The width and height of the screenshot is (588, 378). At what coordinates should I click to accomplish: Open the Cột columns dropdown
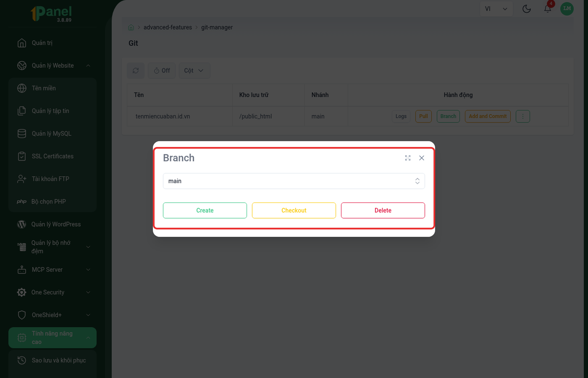pos(194,71)
